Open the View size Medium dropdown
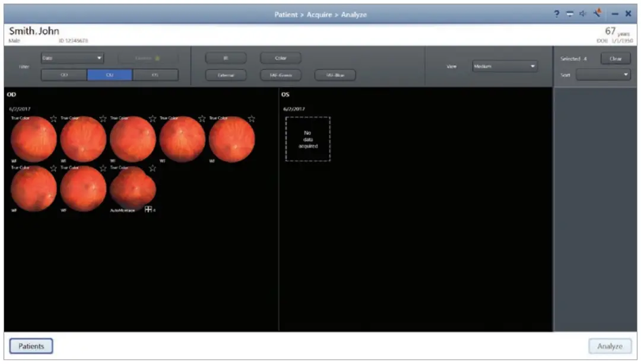This screenshot has width=641, height=364. [x=504, y=66]
